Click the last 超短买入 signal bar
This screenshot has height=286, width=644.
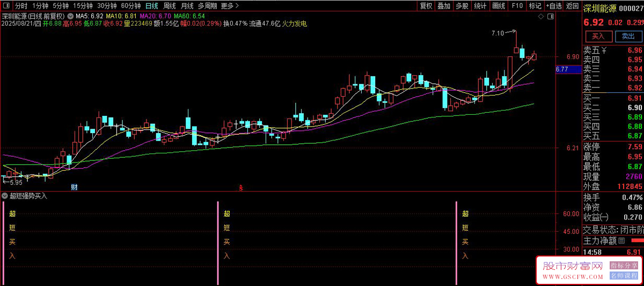click(457, 243)
